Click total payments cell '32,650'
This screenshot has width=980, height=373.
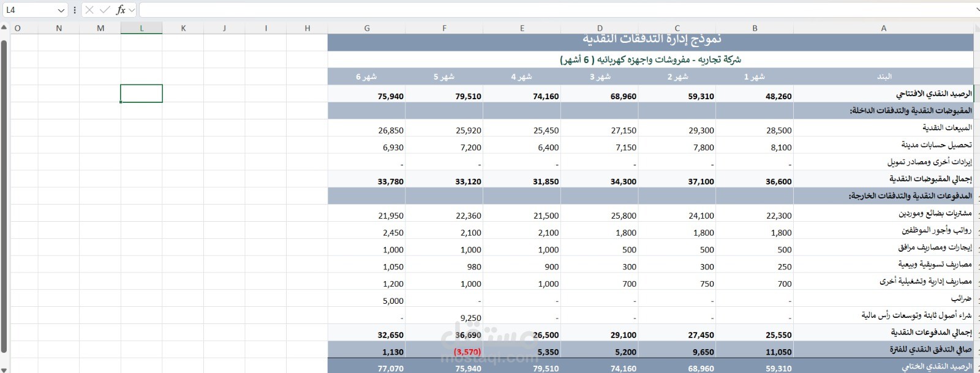(367, 333)
